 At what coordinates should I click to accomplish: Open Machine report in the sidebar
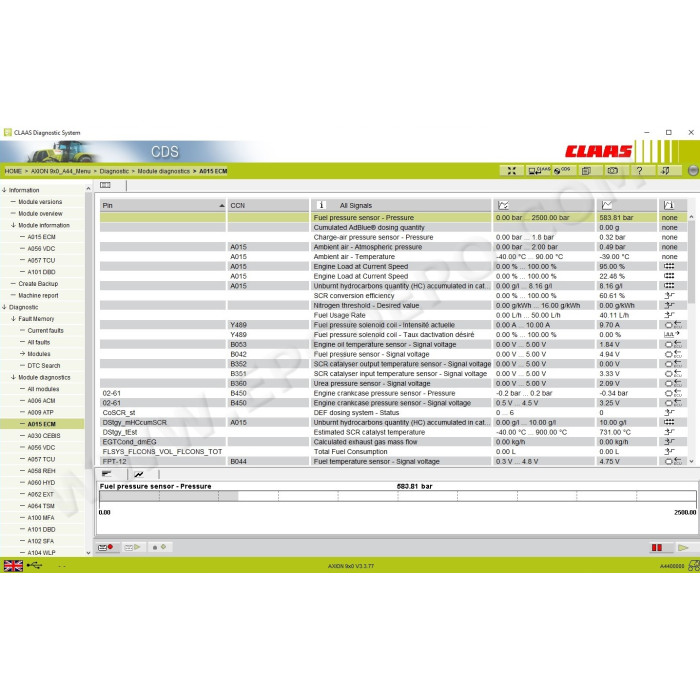coord(38,296)
